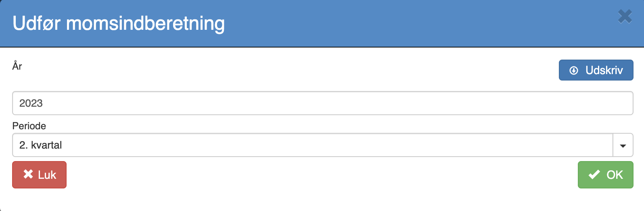Viewport: 644px width, 211px height.
Task: Click the 'Udskriv' text label on the blue button
Action: pos(604,70)
